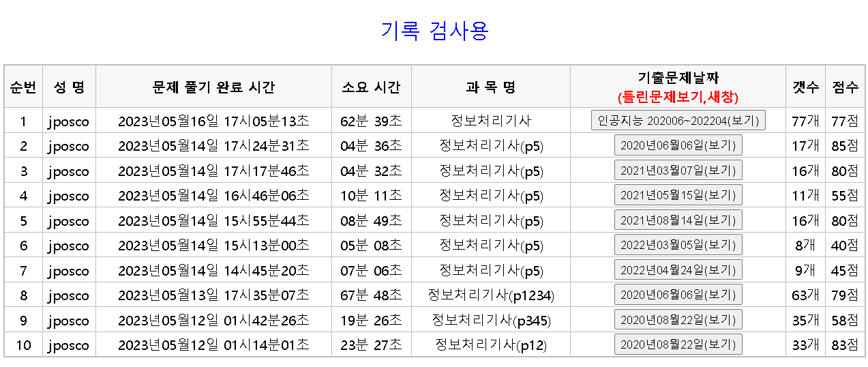Open 2020년08월22일(보기) in the p345 row

678,320
